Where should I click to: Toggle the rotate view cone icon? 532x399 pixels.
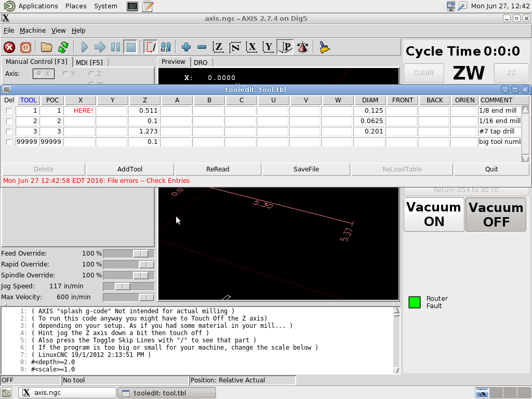(x=302, y=47)
